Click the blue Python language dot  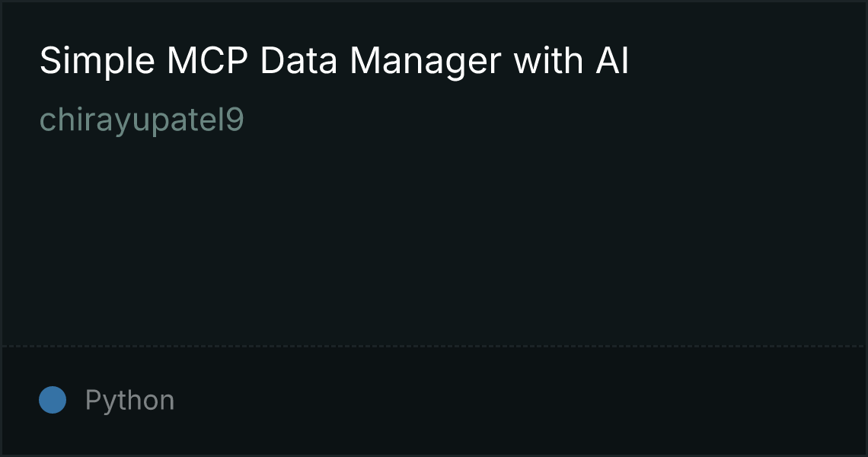pos(53,400)
